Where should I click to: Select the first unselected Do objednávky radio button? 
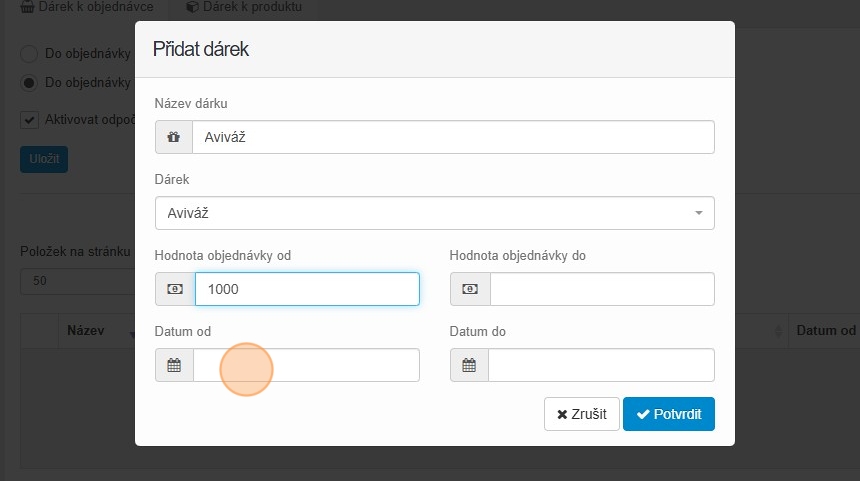29,53
